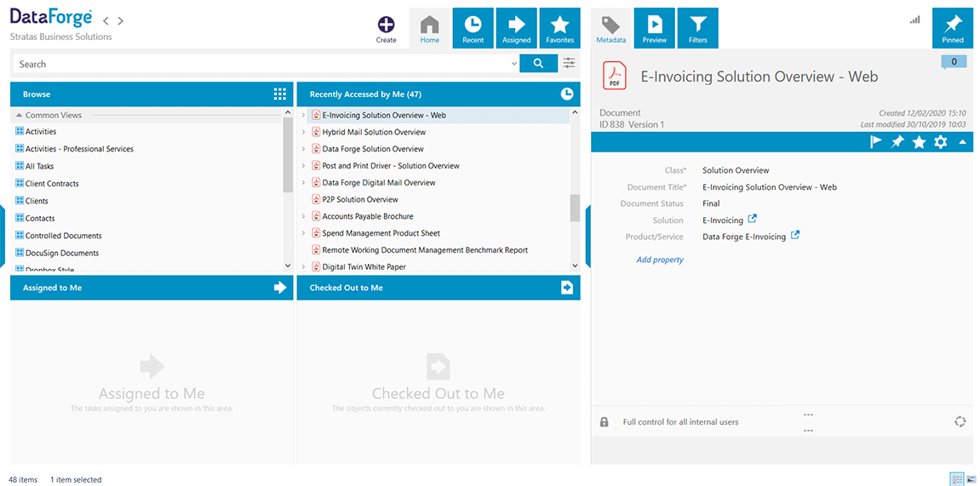Click the Pinned pushpin button
980x486 pixels.
point(953,28)
